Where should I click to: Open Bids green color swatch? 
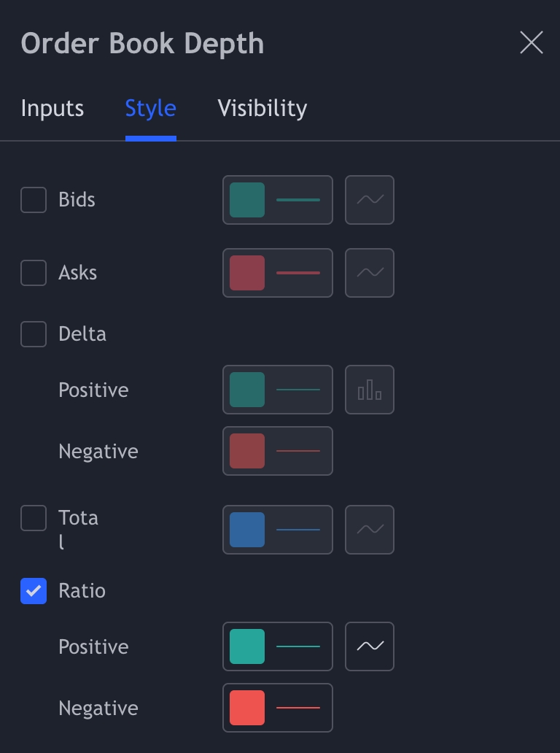[x=247, y=200]
